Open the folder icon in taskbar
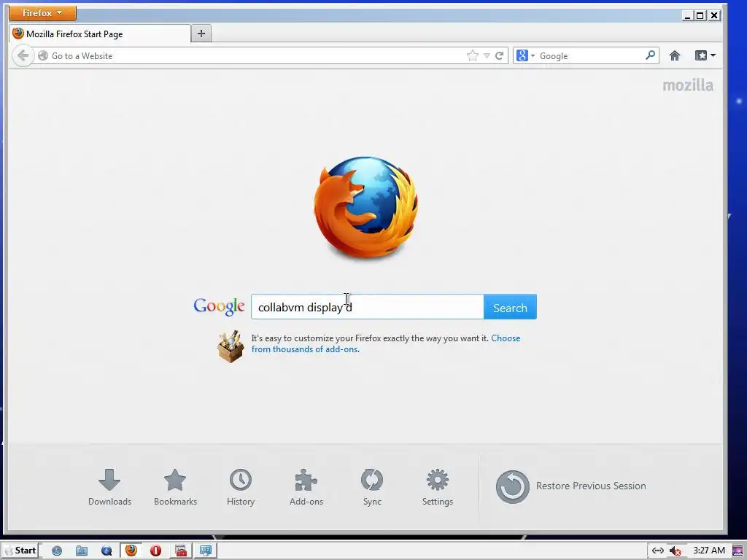Viewport: 747px width, 560px height. coord(82,551)
